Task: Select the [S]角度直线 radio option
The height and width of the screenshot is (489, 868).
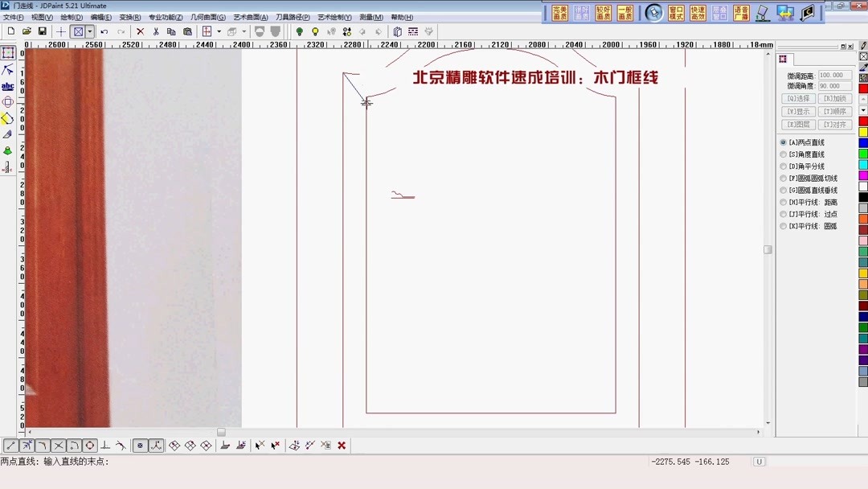Action: tap(802, 154)
